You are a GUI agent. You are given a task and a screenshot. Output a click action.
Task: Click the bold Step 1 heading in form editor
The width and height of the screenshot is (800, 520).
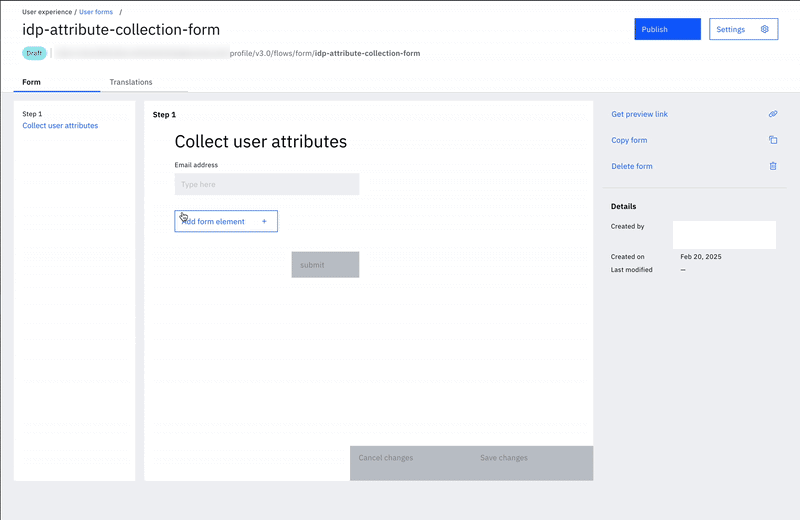164,114
